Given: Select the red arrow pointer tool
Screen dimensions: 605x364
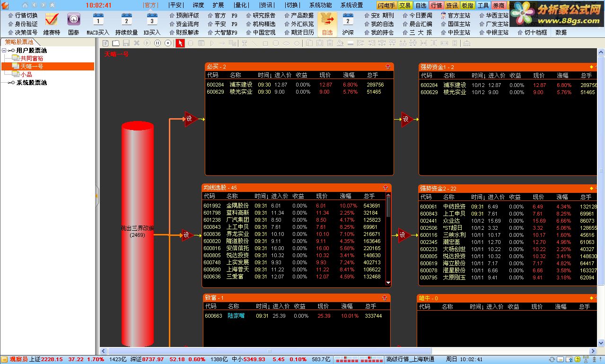Looking at the screenshot, I should coord(180,43).
